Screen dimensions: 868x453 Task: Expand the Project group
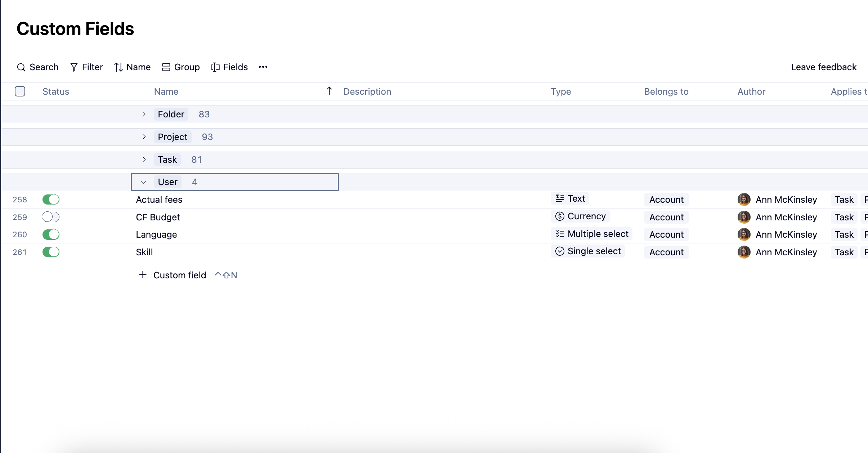point(144,137)
